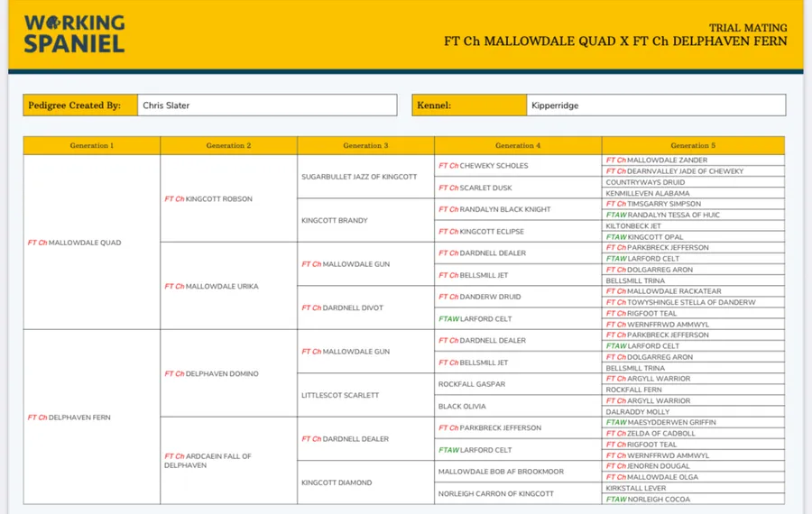Click the Kennel name field showing Kipperridge
The width and height of the screenshot is (812, 514).
tap(655, 106)
